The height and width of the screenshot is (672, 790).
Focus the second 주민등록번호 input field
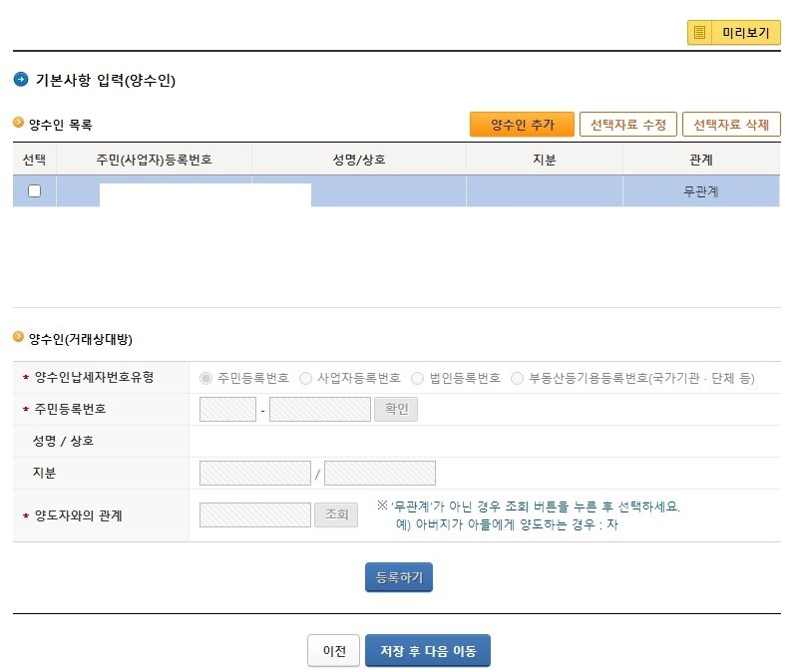click(320, 410)
